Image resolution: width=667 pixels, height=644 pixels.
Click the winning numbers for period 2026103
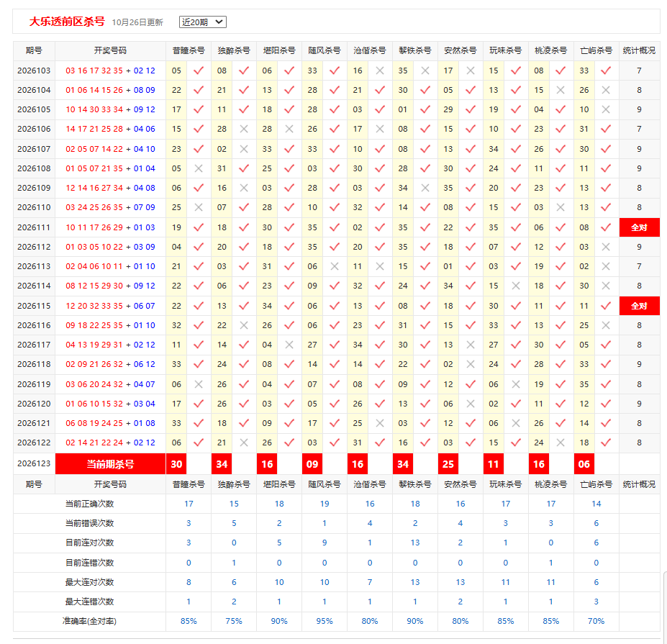pyautogui.click(x=110, y=71)
